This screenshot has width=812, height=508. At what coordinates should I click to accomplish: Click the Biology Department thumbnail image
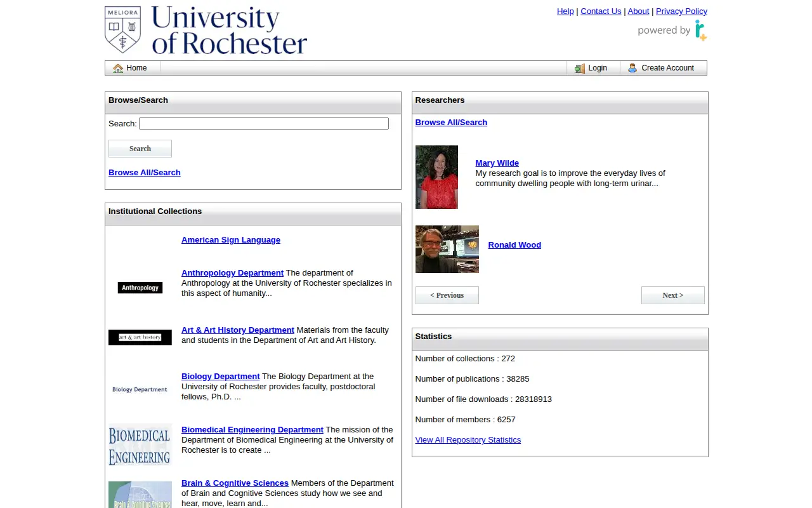click(140, 389)
